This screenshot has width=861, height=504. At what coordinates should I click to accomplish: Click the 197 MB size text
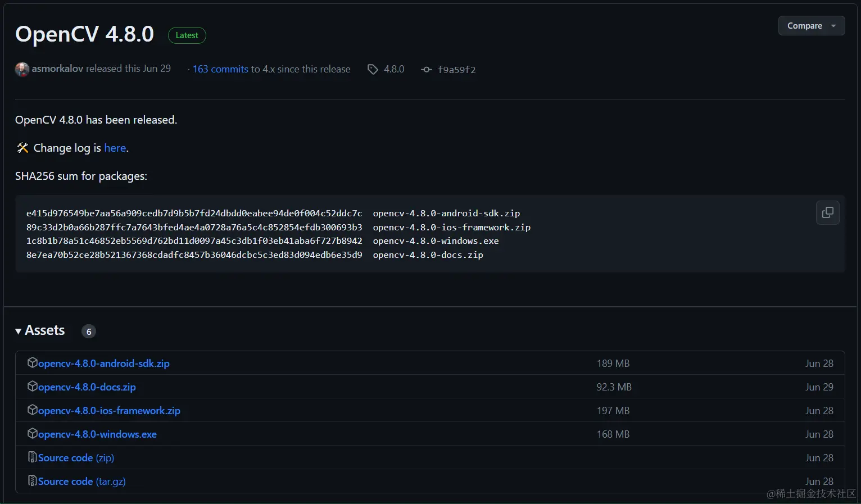click(x=613, y=411)
